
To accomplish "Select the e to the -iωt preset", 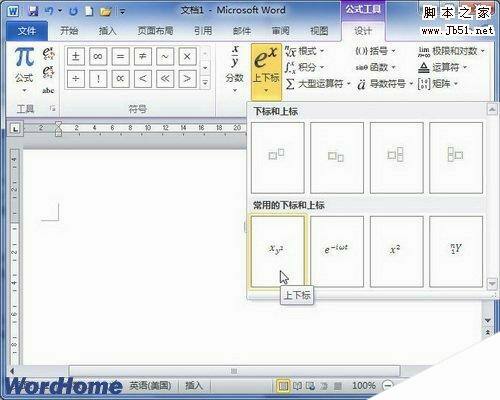I will pyautogui.click(x=337, y=251).
